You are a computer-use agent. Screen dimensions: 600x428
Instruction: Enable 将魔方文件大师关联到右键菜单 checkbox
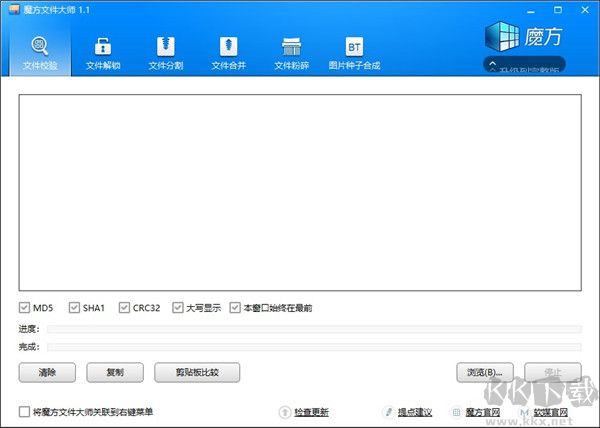pyautogui.click(x=24, y=412)
